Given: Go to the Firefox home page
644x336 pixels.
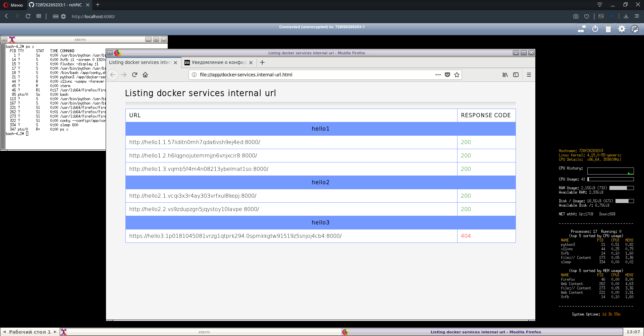Looking at the screenshot, I should tap(145, 75).
